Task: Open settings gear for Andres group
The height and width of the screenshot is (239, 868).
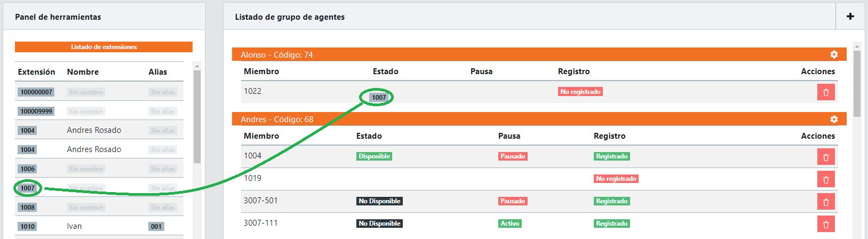Action: click(834, 119)
